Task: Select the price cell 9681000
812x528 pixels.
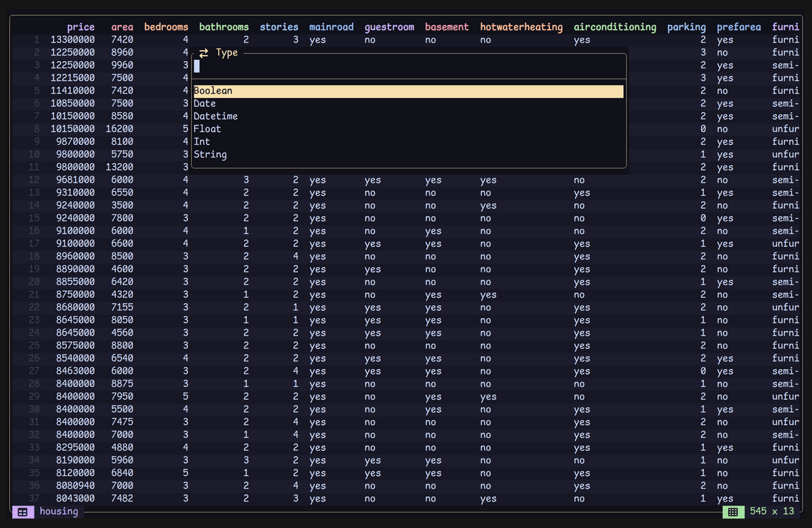Action: pyautogui.click(x=75, y=180)
